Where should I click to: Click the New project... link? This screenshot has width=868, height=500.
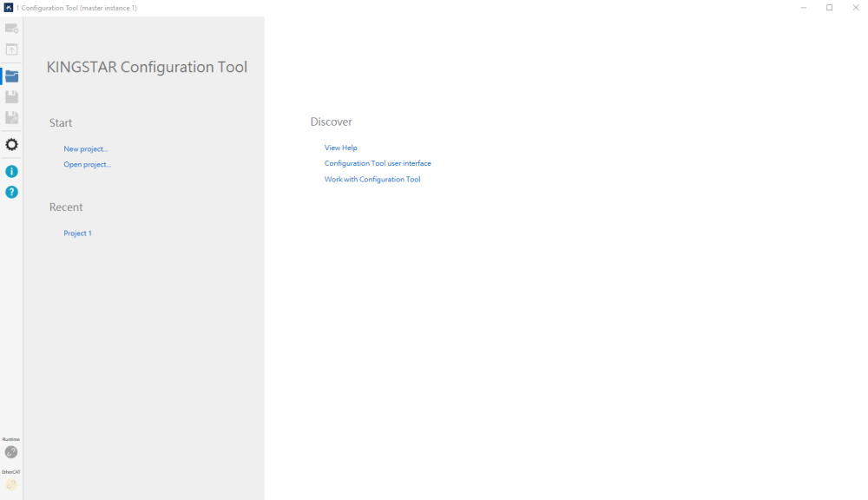coord(85,149)
